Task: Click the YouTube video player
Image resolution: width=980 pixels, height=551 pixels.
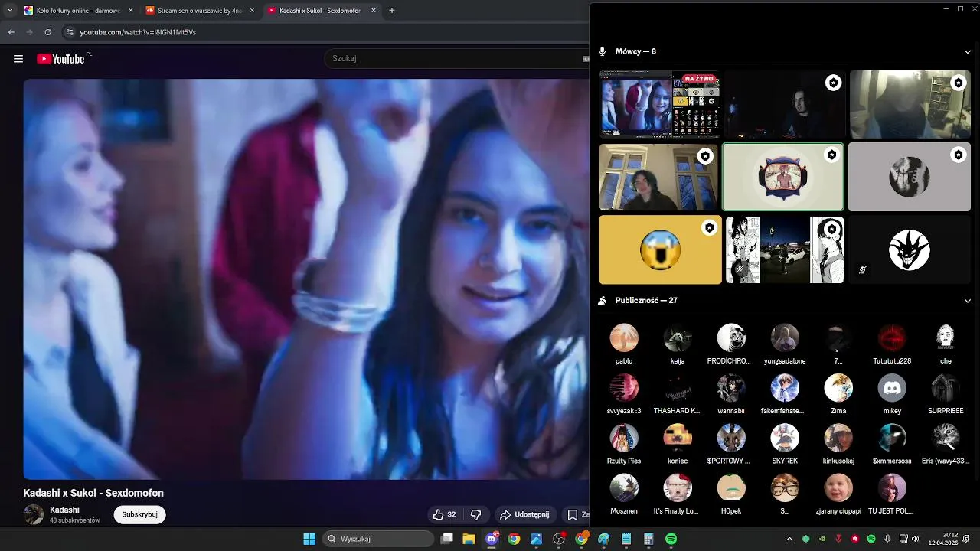Action: coord(306,279)
